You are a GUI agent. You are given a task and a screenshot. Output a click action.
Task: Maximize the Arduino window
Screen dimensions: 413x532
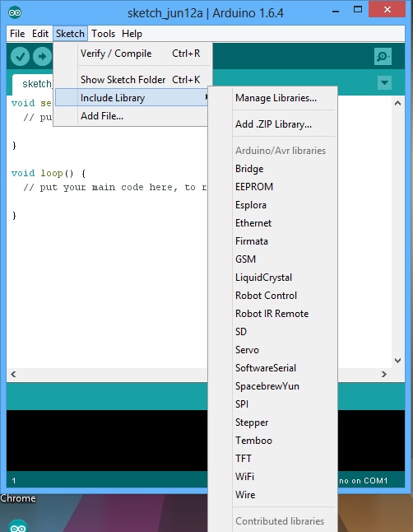(358, 10)
